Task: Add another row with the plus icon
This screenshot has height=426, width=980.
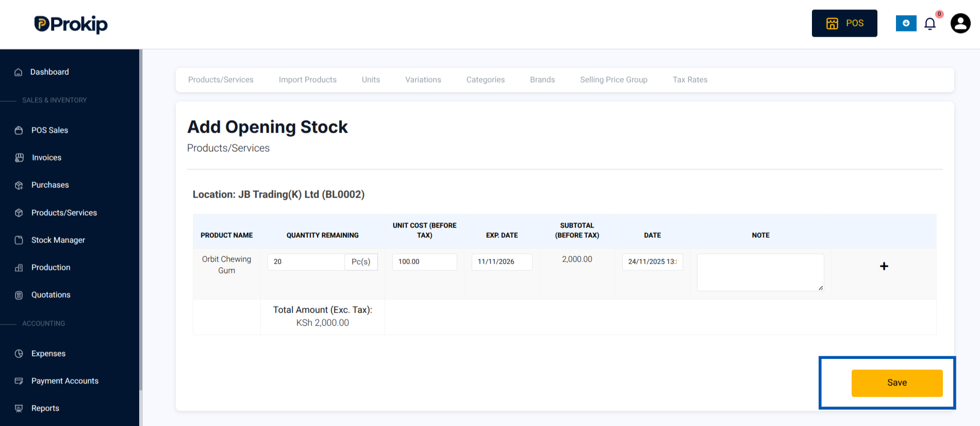Action: [884, 266]
